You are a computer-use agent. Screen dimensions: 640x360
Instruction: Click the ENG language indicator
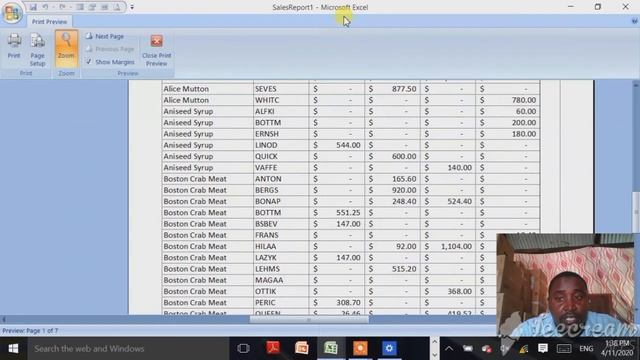pos(586,349)
